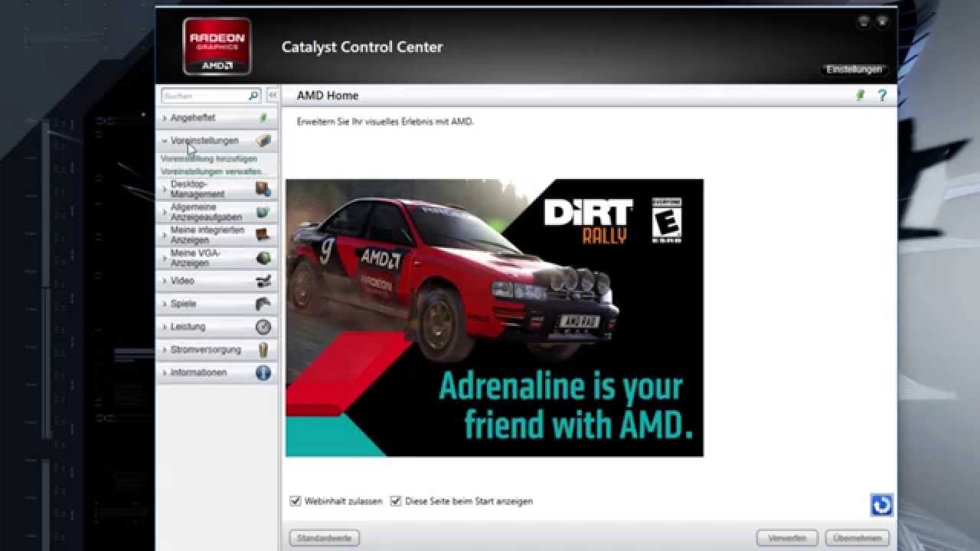980x551 pixels.
Task: Expand Desktop-Management using its chevron
Action: point(165,189)
